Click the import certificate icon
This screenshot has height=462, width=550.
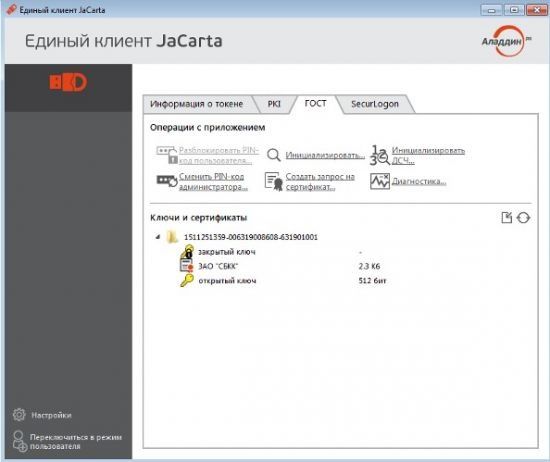click(x=507, y=217)
